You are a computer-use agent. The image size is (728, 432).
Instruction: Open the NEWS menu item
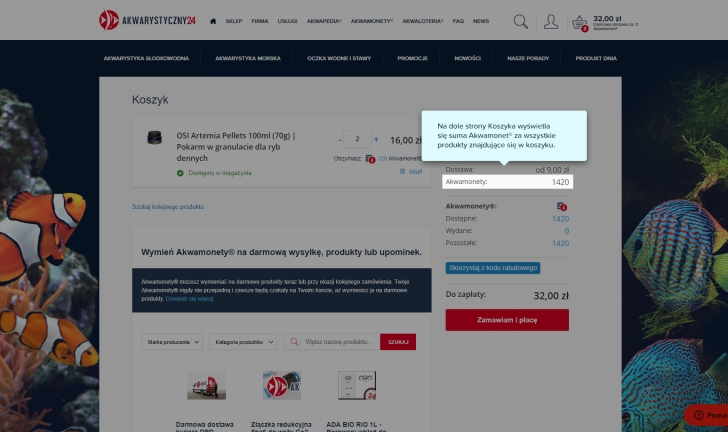pyautogui.click(x=481, y=21)
